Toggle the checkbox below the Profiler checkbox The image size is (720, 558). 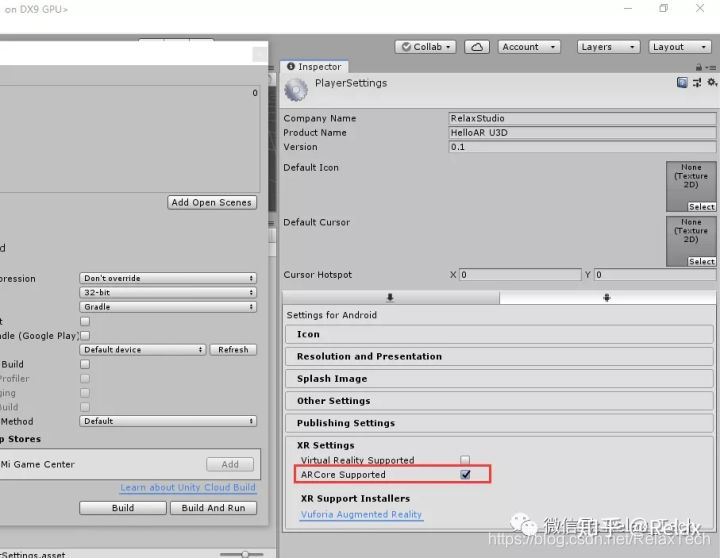pos(85,393)
